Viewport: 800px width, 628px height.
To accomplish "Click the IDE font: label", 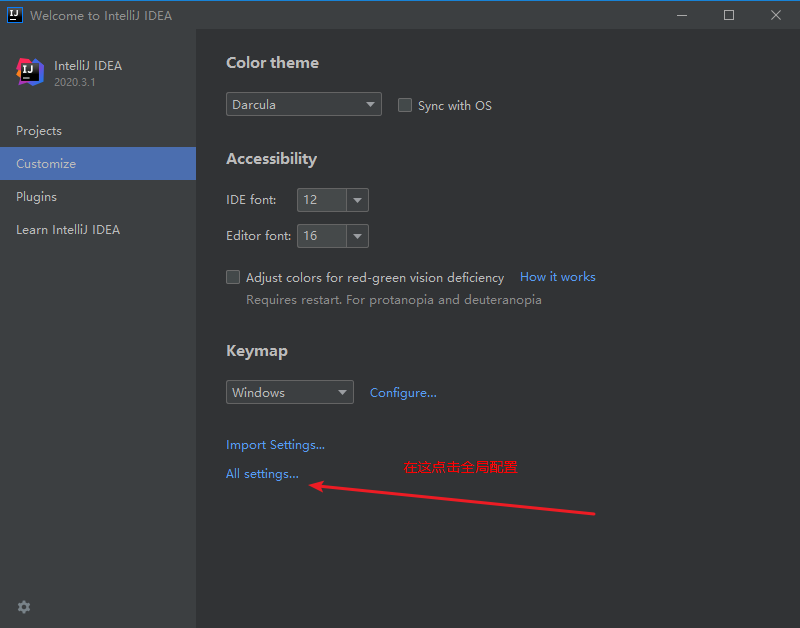I will click(x=251, y=199).
